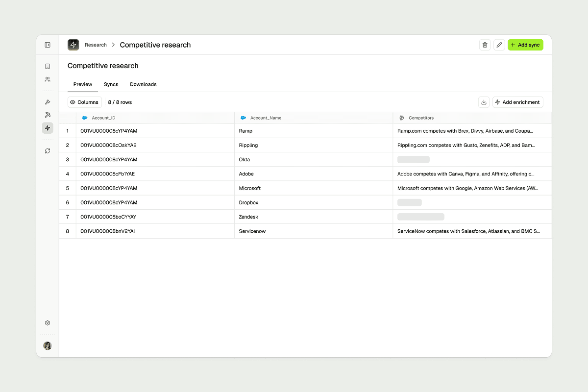The width and height of the screenshot is (588, 392).
Task: Click Account ID 001VU000008cFb1YAE
Action: pos(107,174)
